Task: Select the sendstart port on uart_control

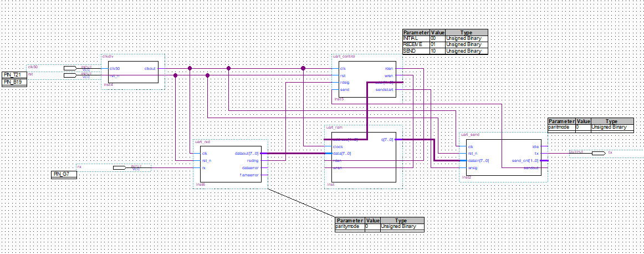Action: 385,90
